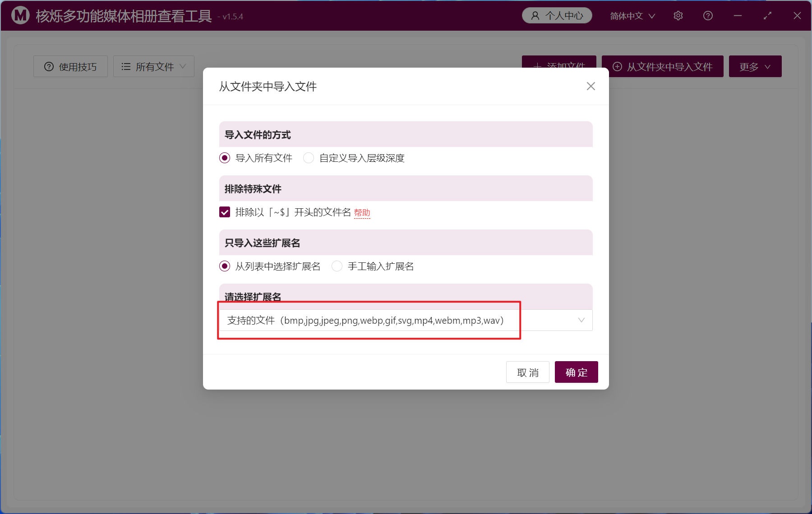This screenshot has width=812, height=514.
Task: Maximize the application window
Action: click(767, 16)
